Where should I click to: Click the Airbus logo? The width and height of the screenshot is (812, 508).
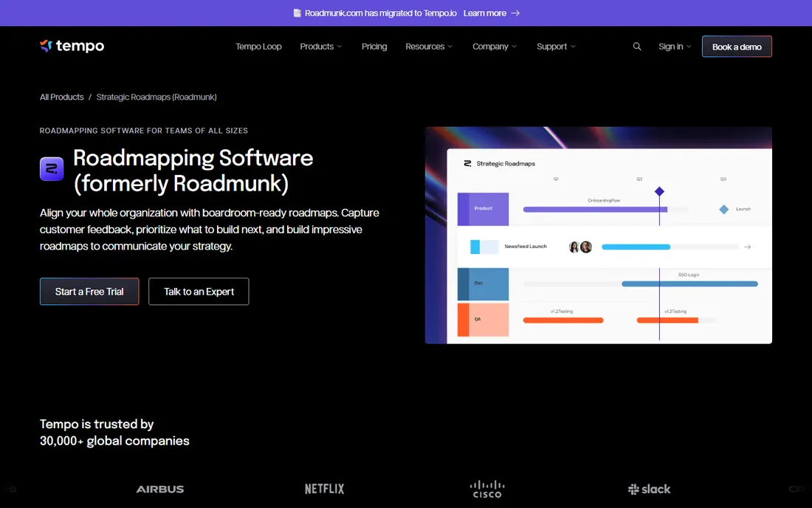(x=160, y=489)
